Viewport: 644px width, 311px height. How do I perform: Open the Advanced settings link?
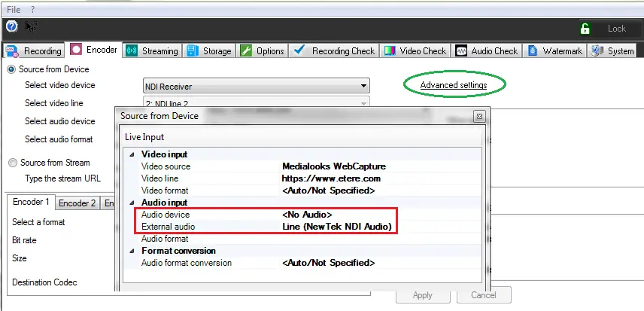[x=453, y=85]
